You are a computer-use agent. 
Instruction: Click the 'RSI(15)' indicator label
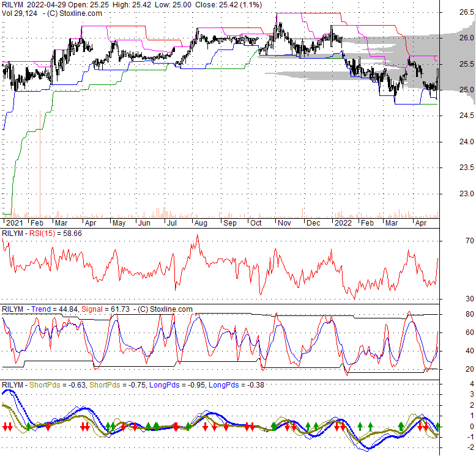point(42,234)
